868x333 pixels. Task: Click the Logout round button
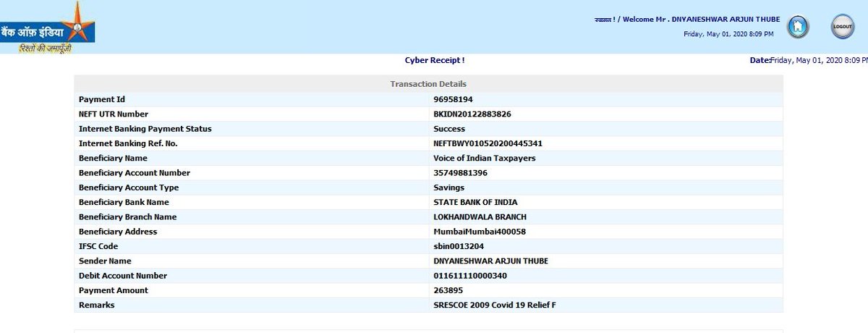click(x=843, y=26)
